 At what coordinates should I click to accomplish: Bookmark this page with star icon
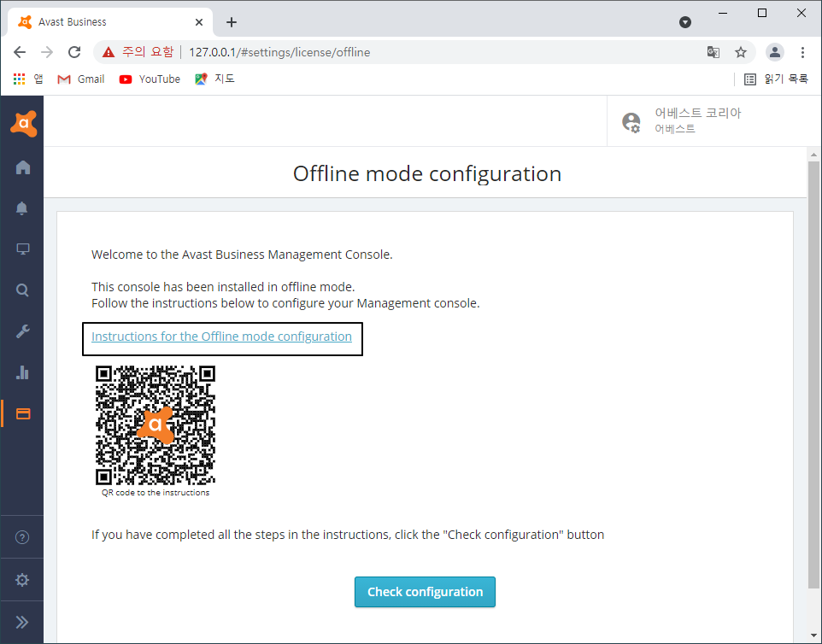[x=740, y=52]
